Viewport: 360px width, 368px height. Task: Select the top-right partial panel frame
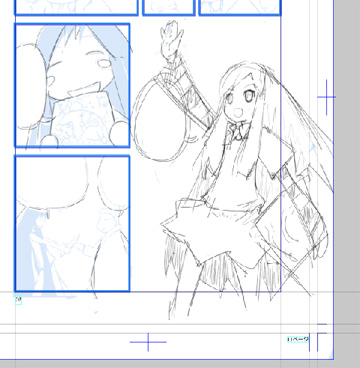click(240, 8)
